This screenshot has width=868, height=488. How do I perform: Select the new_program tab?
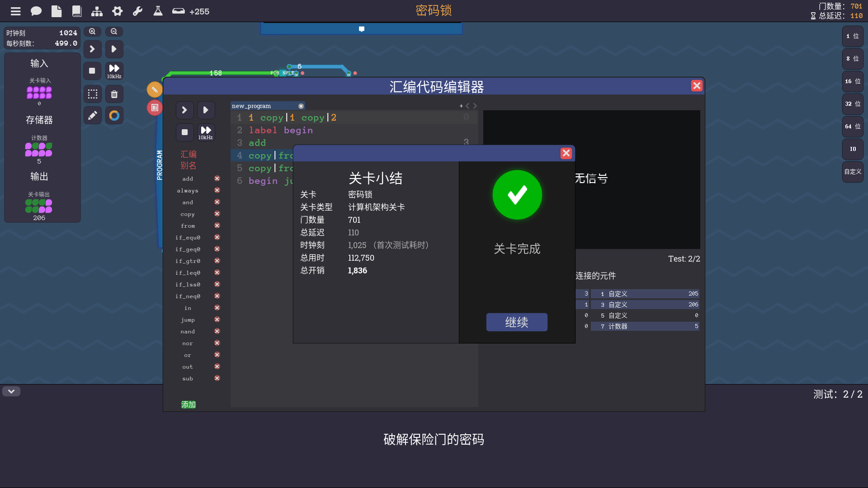(252, 106)
